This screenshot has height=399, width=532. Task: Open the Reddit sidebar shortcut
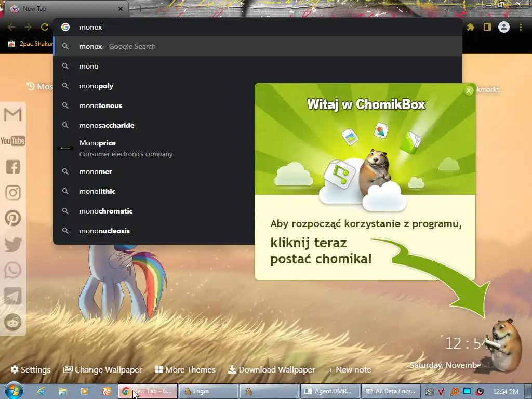point(13,322)
